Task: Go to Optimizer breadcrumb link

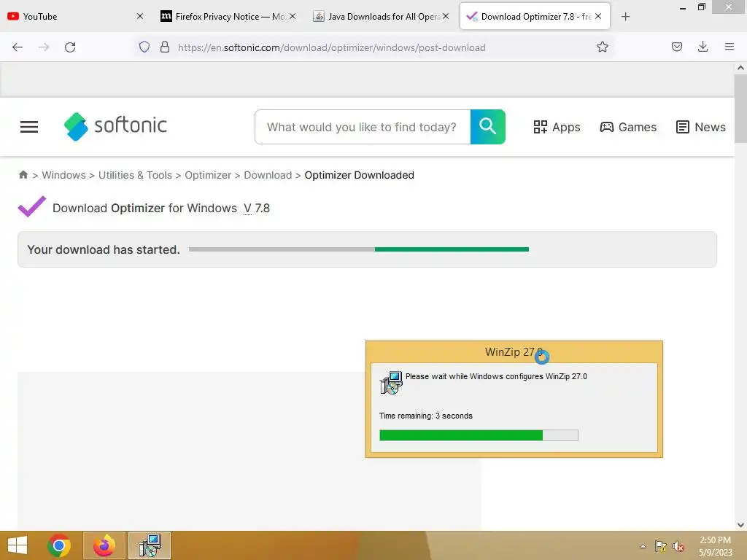Action: coord(208,175)
